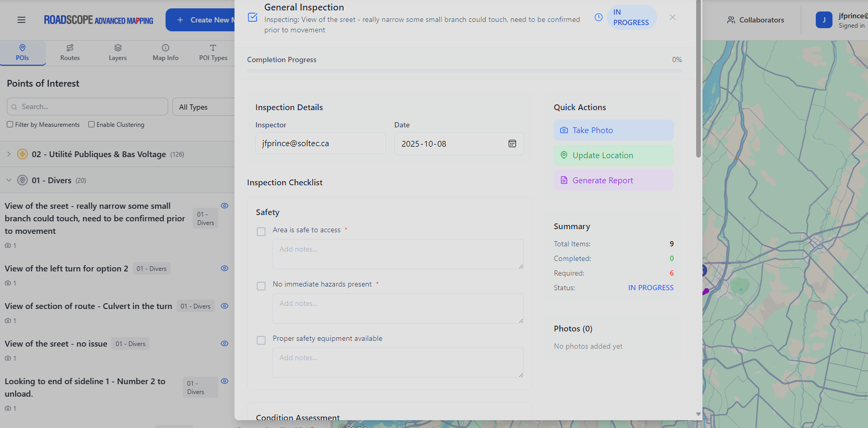This screenshot has height=428, width=868.
Task: Click the Completion Progress bar
Action: 464,71
